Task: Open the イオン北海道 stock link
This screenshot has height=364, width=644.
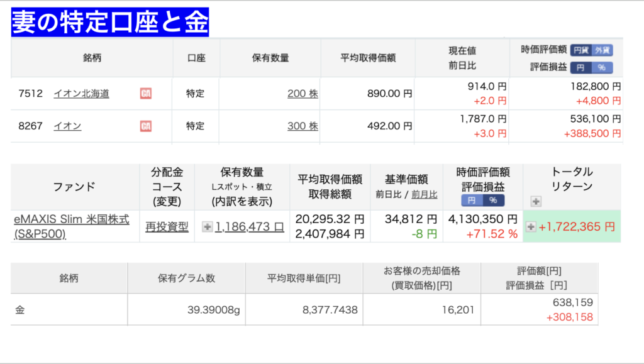Action: point(81,94)
